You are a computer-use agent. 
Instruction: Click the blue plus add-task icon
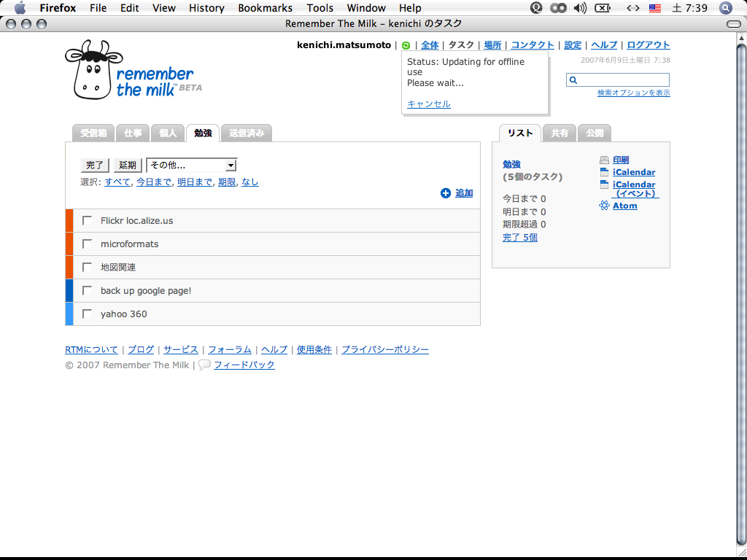[x=446, y=192]
